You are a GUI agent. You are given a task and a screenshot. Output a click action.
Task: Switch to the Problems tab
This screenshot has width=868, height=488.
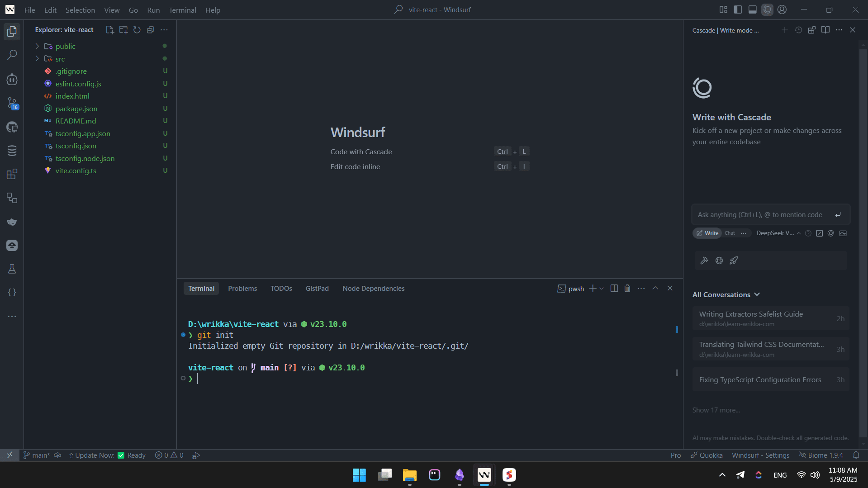tap(242, 289)
